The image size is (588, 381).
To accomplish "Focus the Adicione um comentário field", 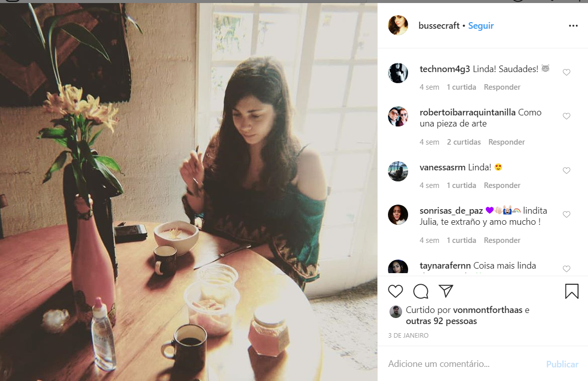I will (x=463, y=364).
